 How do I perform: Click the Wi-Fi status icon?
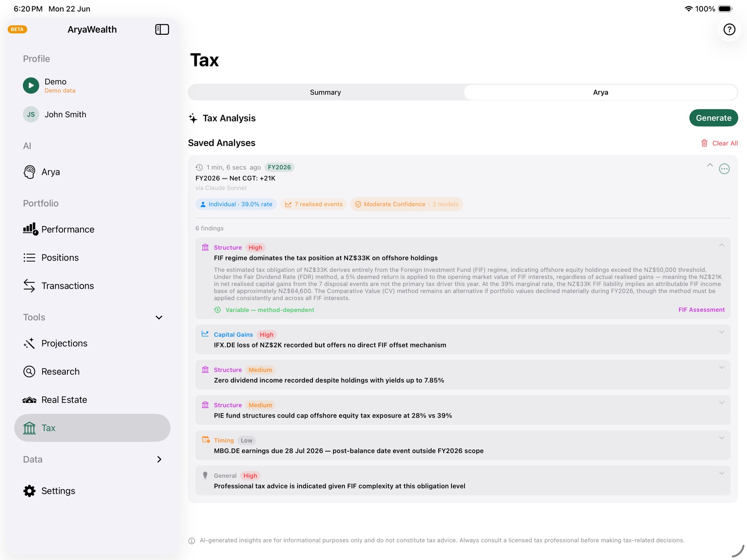(688, 9)
